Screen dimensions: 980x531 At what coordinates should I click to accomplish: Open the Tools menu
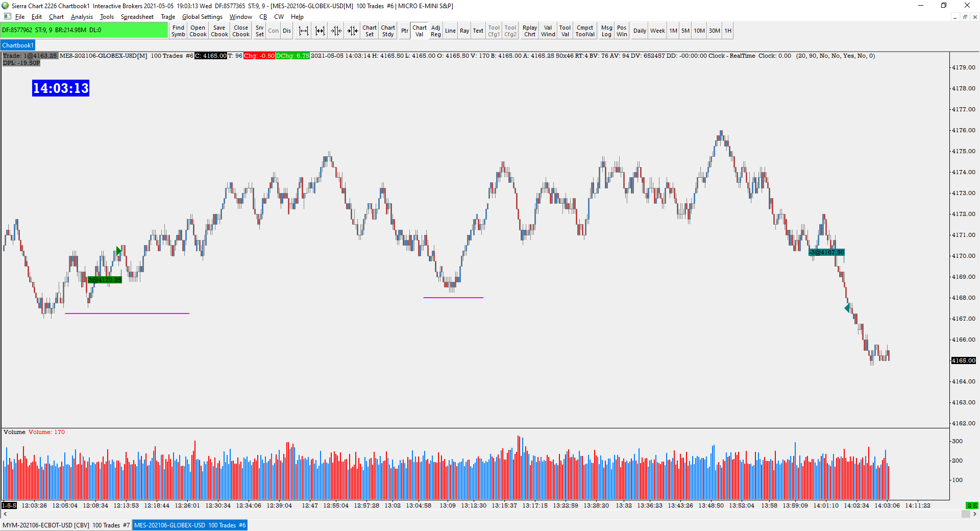click(x=107, y=17)
